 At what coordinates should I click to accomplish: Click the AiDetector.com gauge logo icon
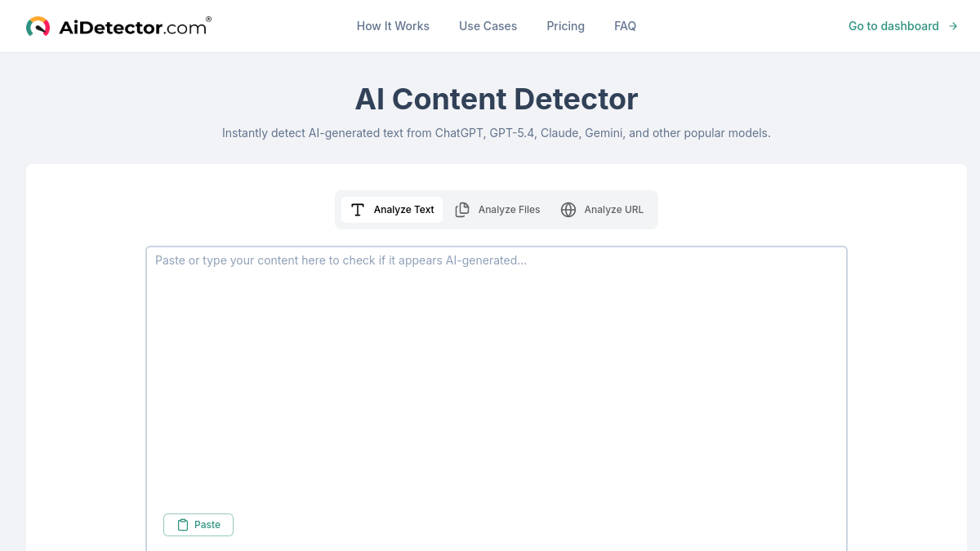click(38, 27)
